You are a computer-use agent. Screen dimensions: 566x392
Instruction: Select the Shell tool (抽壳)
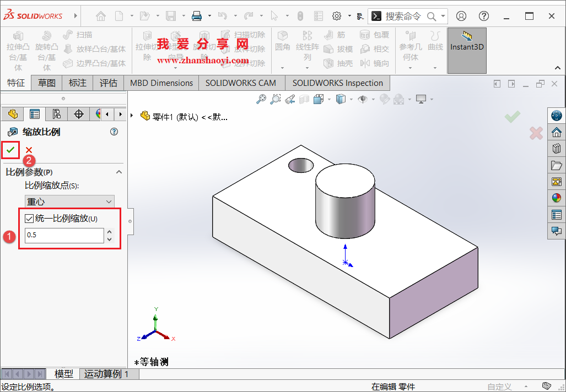point(338,63)
